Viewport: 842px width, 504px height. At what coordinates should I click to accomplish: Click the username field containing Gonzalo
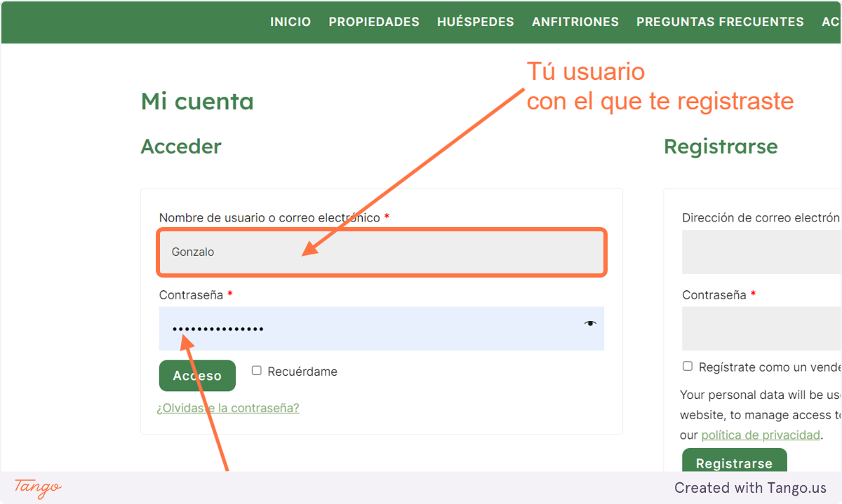pyautogui.click(x=381, y=252)
